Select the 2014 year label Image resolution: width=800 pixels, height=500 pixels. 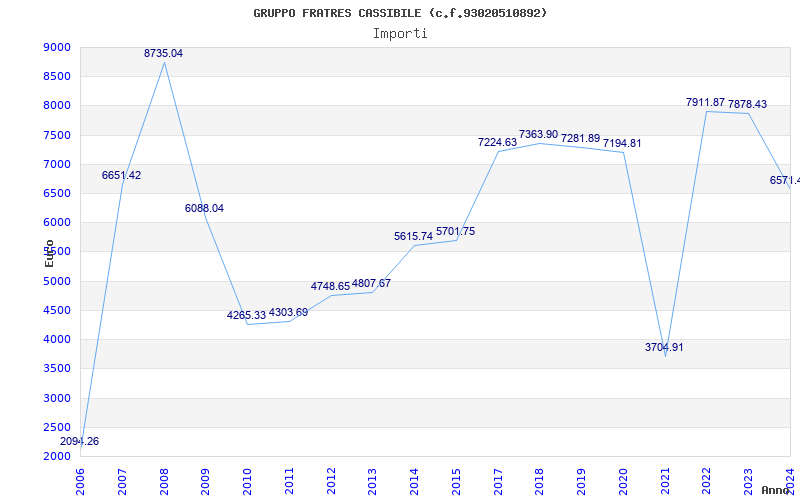click(414, 481)
